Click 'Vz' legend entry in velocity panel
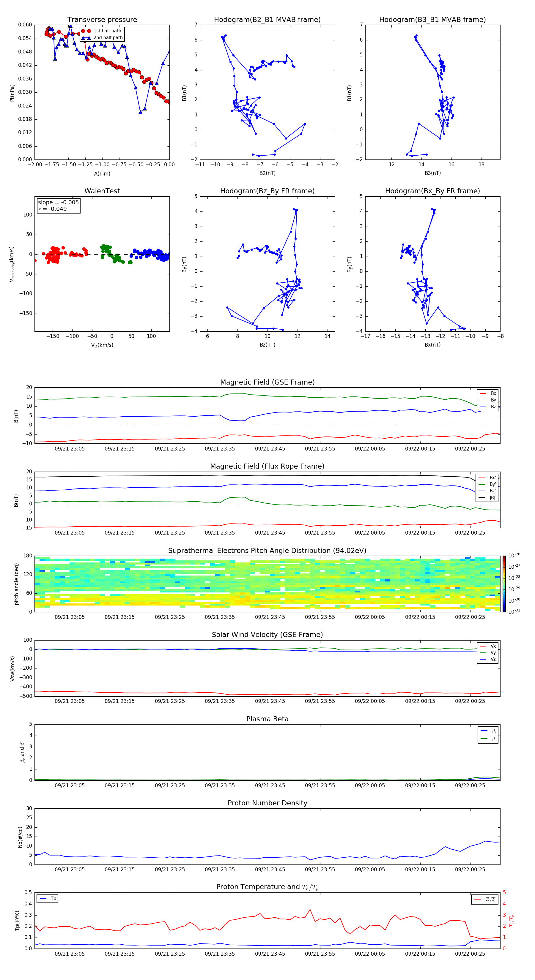This screenshot has height=980, width=535. point(488,659)
